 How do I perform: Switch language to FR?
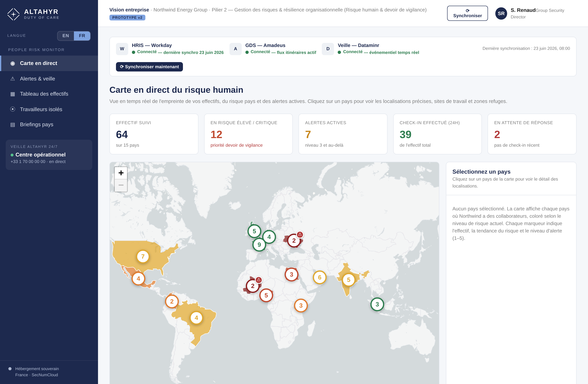82,36
